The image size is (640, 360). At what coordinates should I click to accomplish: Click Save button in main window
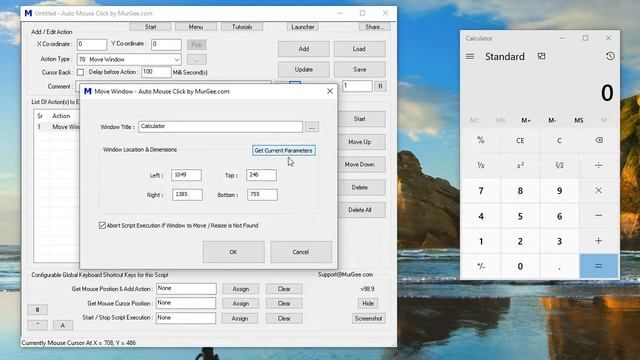pos(360,69)
